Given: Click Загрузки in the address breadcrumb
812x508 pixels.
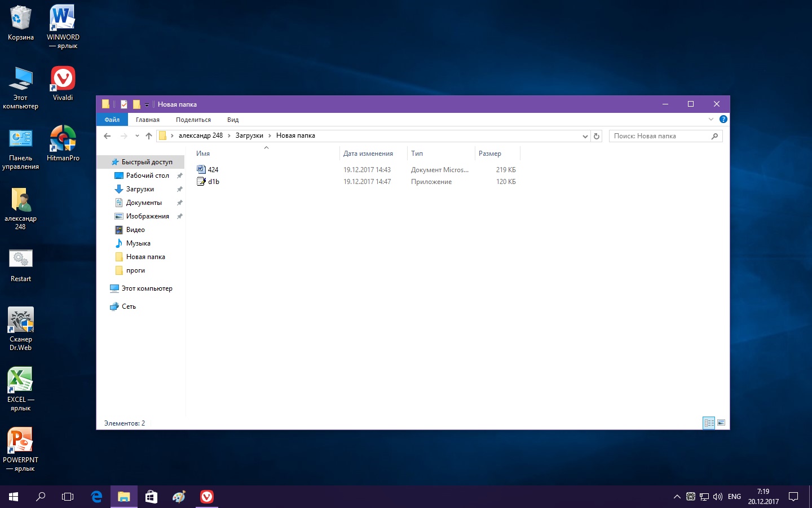Looking at the screenshot, I should (x=249, y=135).
